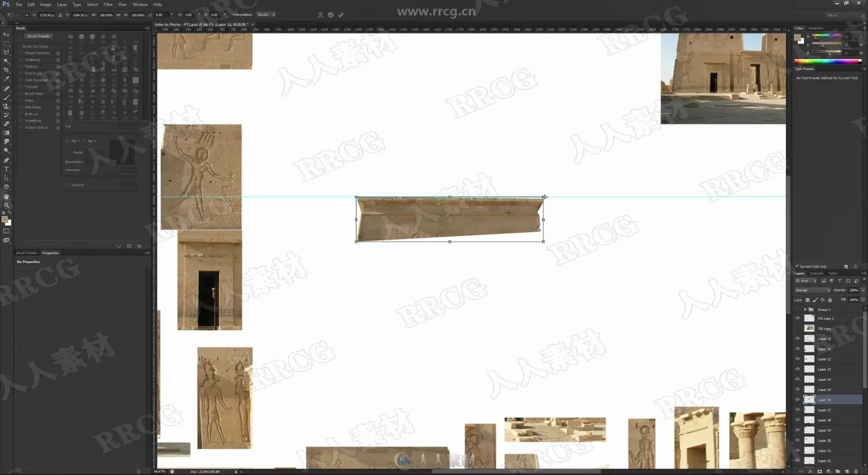Screen dimensions: 868x475
Task: Switch to the Channels tab
Action: 816,273
